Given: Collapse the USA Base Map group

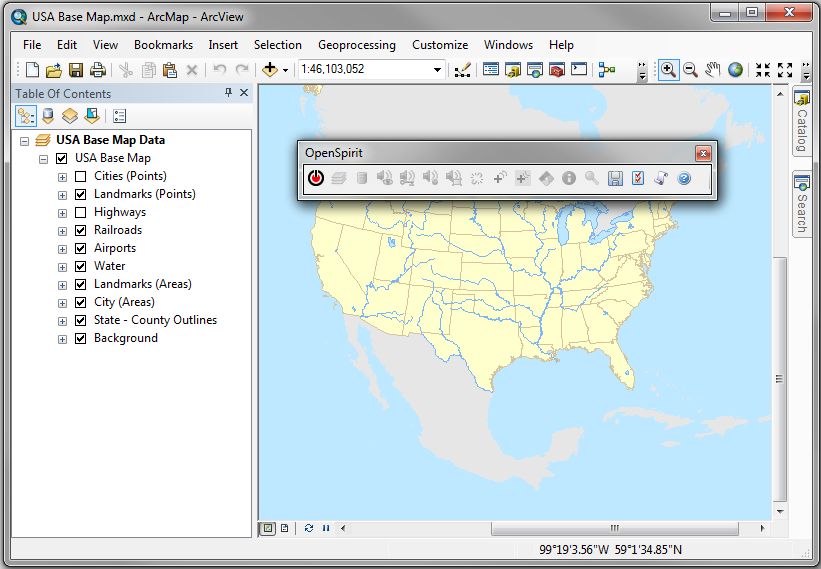Looking at the screenshot, I should coord(43,159).
